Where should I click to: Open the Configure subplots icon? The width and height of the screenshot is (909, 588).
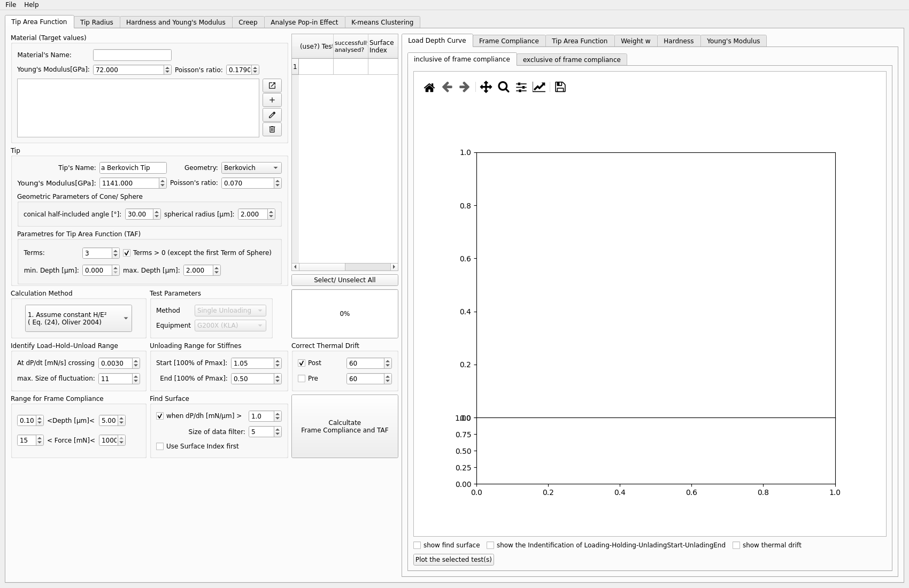click(521, 87)
